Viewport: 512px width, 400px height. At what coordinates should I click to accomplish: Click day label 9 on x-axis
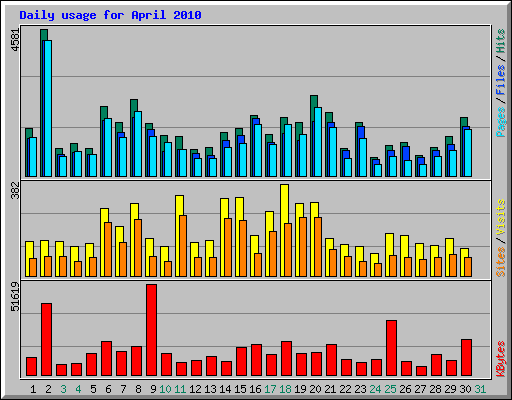153,389
